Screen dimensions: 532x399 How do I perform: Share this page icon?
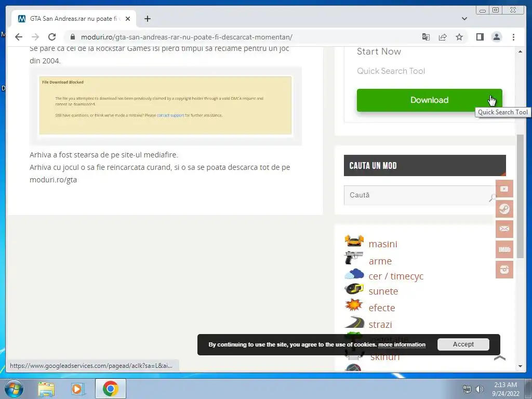click(x=443, y=37)
